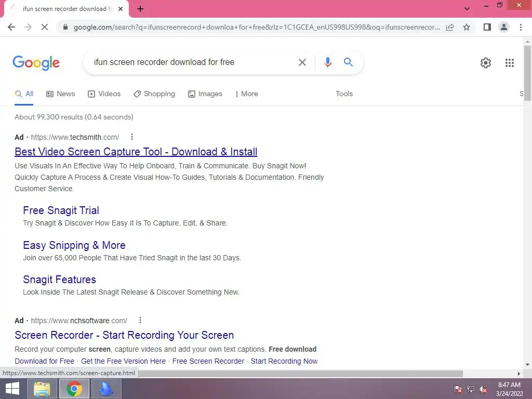Click the horizontal scrollbar thumb

(300, 374)
